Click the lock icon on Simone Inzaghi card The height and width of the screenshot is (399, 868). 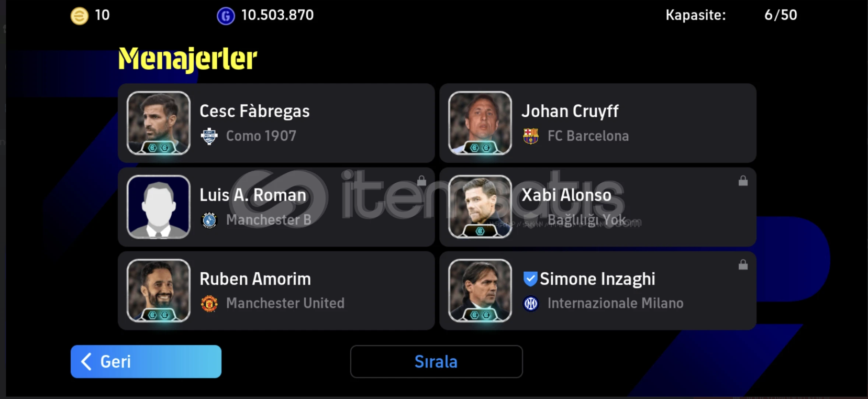(x=743, y=264)
